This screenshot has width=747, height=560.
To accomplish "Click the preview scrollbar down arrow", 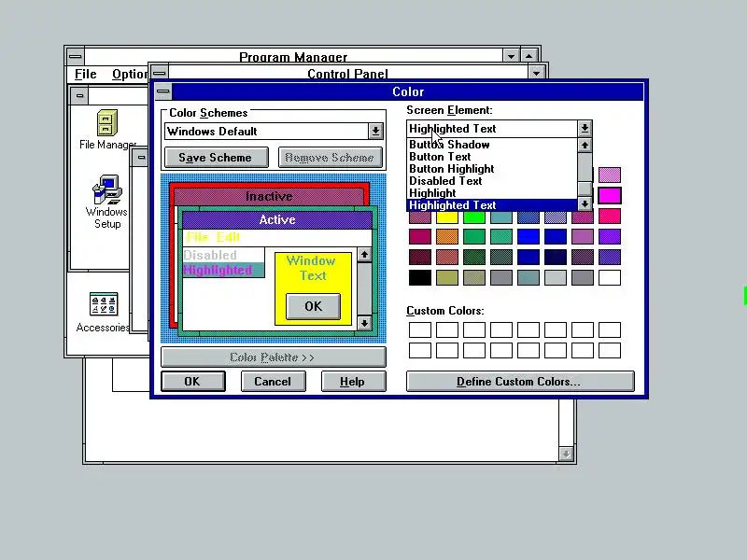I will pyautogui.click(x=364, y=323).
